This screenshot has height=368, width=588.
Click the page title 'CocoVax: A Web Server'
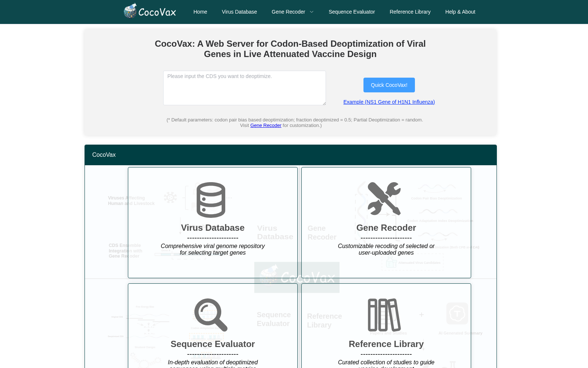click(290, 49)
